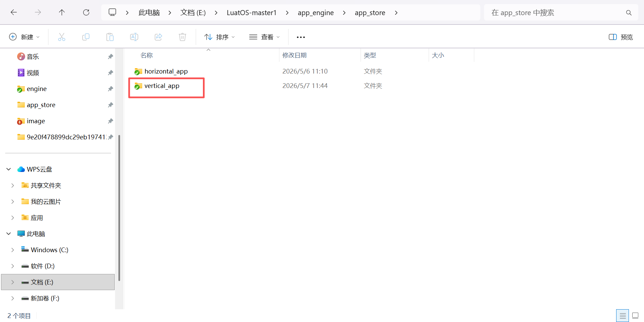Click the Rename icon in toolbar
This screenshot has height=322, width=644.
pos(134,37)
